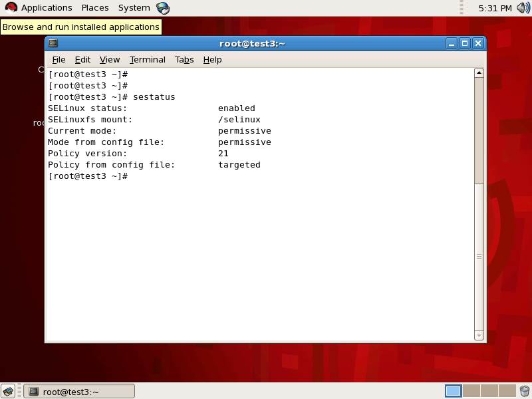The image size is (532, 399).
Task: Click the 'targeted' policy value
Action: coord(239,165)
